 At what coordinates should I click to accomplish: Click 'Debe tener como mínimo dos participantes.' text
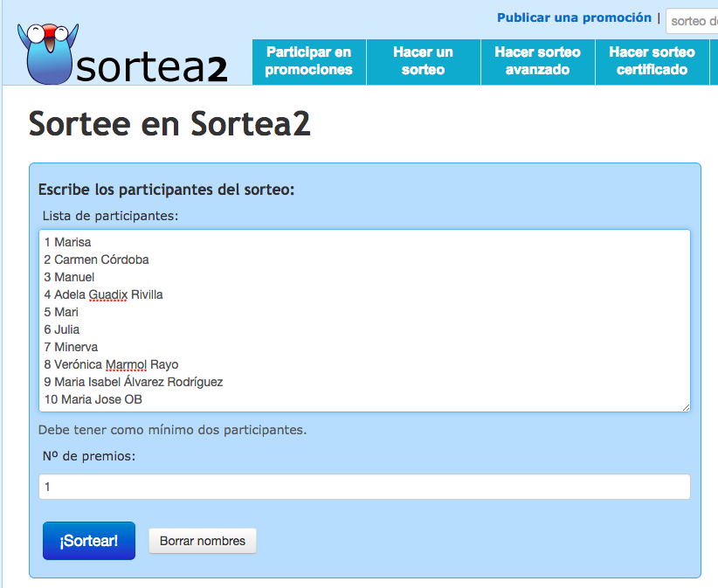[x=172, y=430]
